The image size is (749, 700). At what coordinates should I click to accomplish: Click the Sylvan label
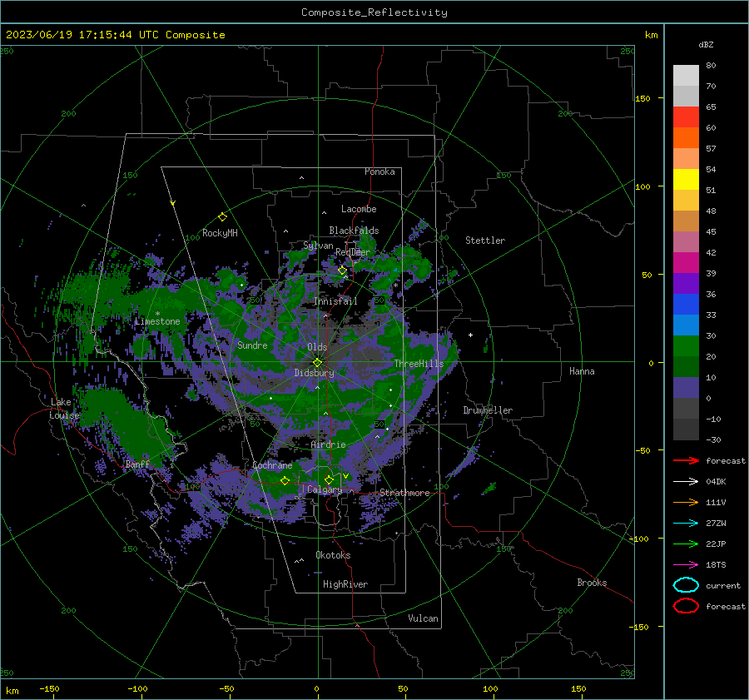(x=318, y=246)
